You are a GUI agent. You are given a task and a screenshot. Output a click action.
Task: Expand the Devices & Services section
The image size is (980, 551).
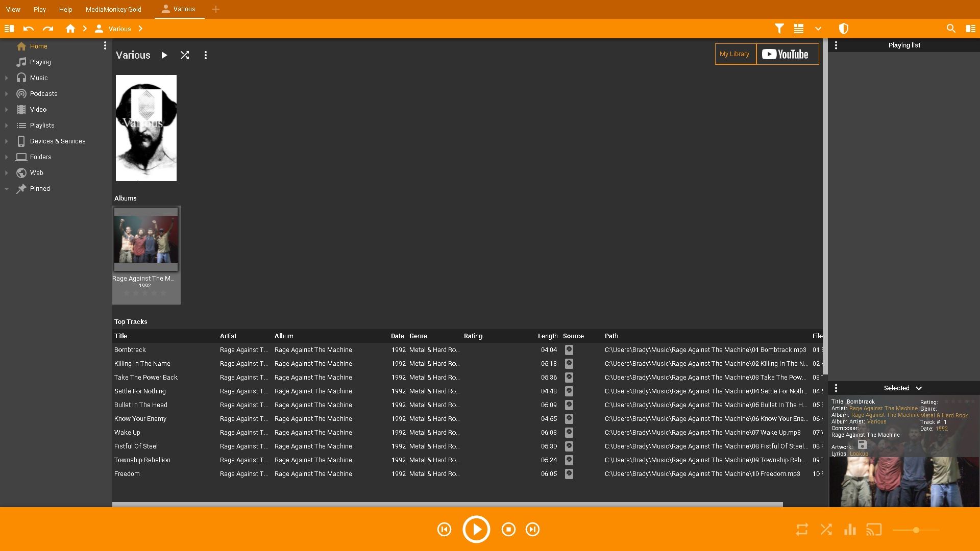[6, 141]
